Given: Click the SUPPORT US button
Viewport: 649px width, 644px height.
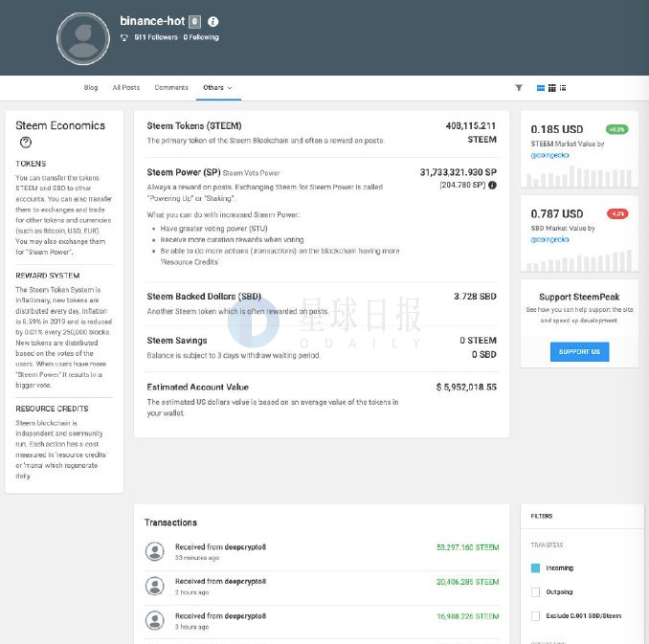Looking at the screenshot, I should click(x=579, y=352).
